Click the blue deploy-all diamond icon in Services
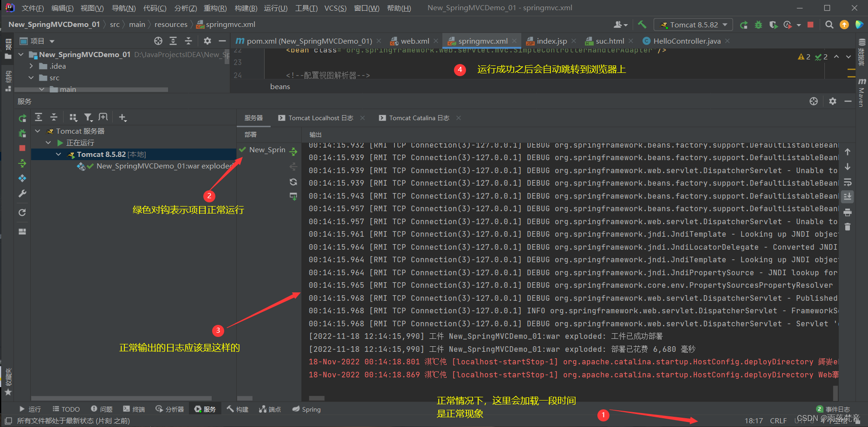 coord(22,178)
